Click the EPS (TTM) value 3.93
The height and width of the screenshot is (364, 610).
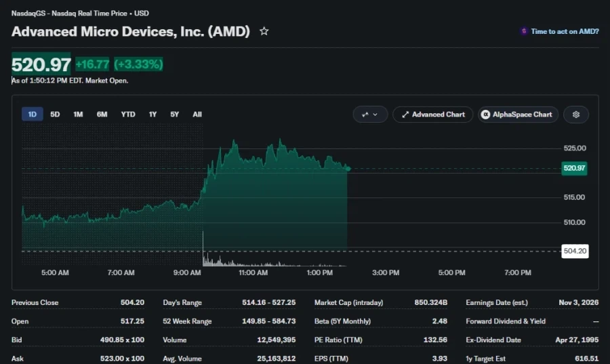pyautogui.click(x=440, y=359)
